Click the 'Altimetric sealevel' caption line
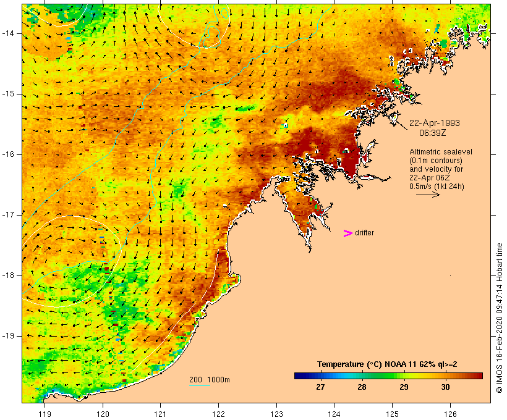The image size is (507, 420). point(441,152)
